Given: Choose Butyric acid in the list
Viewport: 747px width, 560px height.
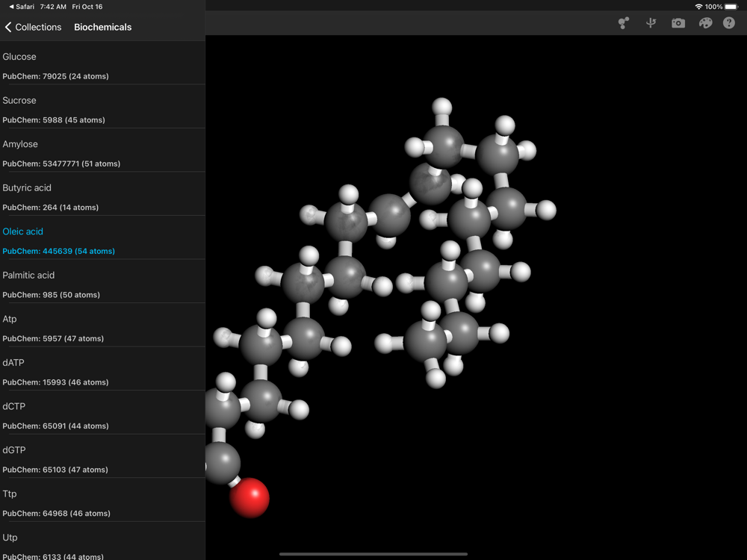Looking at the screenshot, I should (x=102, y=196).
